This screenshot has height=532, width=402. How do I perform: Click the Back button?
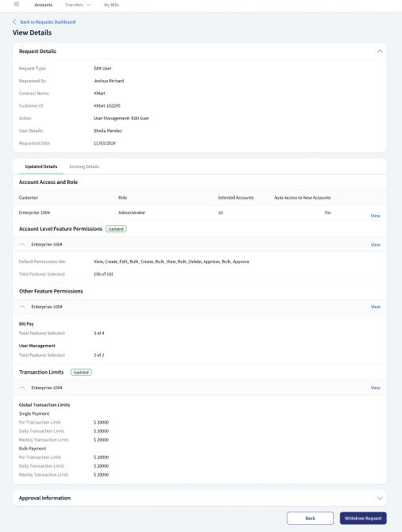coord(310,518)
